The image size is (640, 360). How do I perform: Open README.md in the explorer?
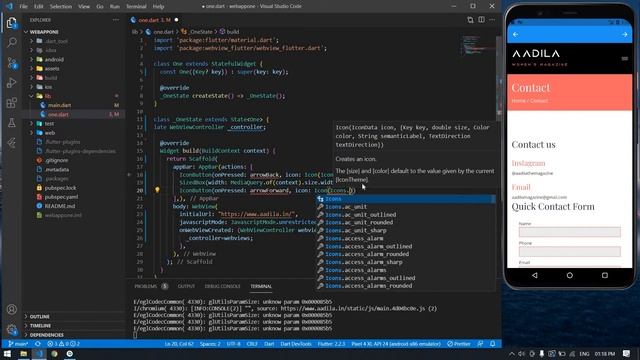coord(60,206)
